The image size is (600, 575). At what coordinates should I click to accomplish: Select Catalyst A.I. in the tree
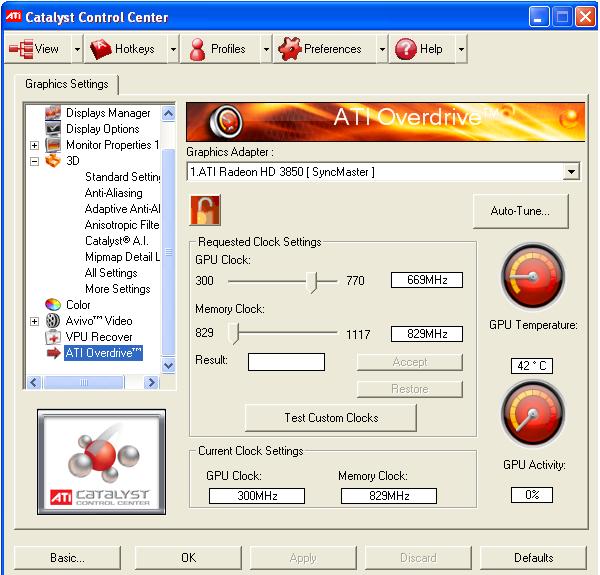click(117, 241)
